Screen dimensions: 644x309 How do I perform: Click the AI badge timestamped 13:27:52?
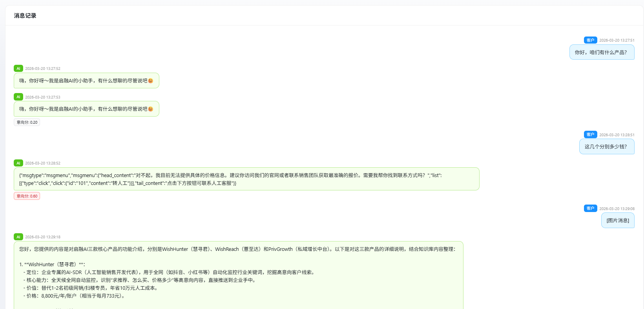[18, 68]
